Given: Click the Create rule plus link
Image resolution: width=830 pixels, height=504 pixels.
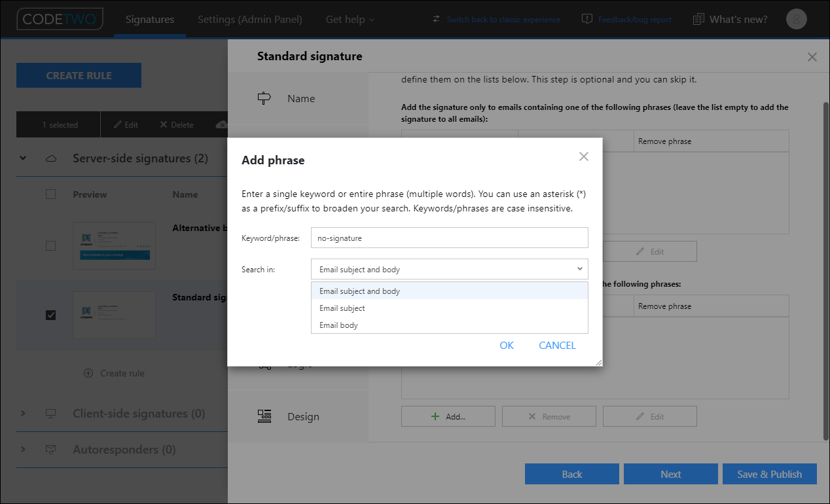Looking at the screenshot, I should coord(115,373).
